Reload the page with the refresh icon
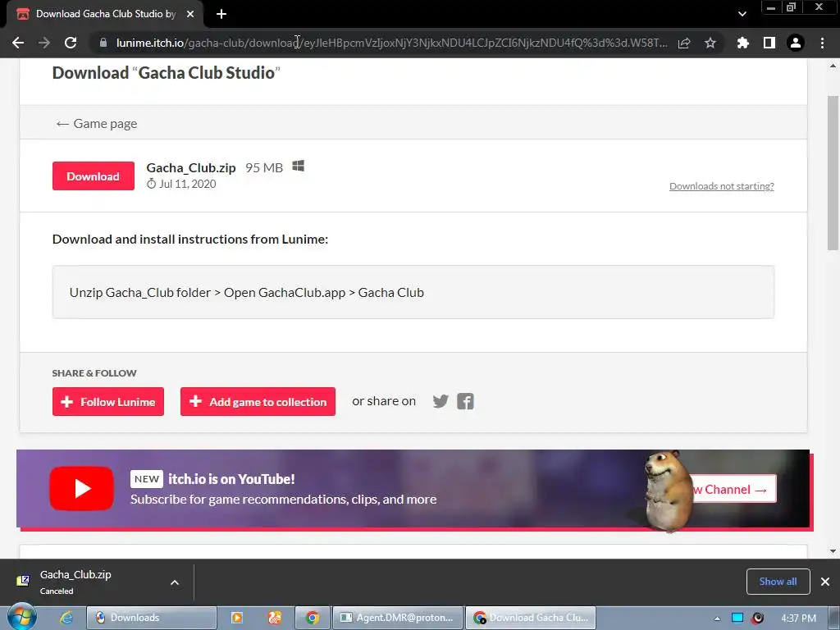840x630 pixels. click(71, 43)
